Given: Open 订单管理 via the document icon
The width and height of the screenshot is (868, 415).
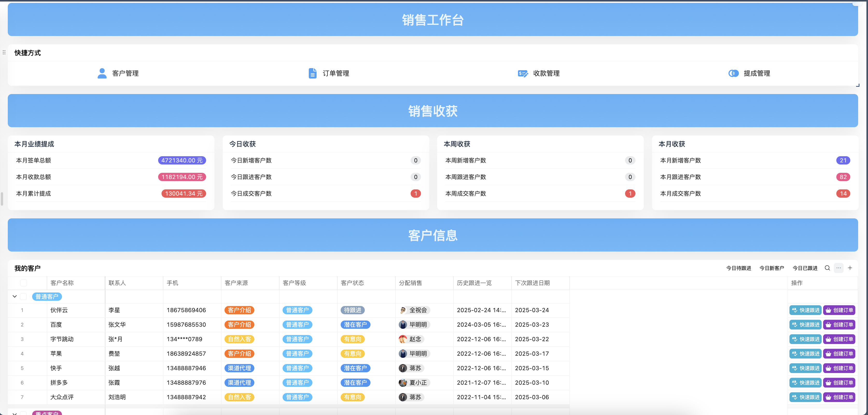Looking at the screenshot, I should point(312,73).
